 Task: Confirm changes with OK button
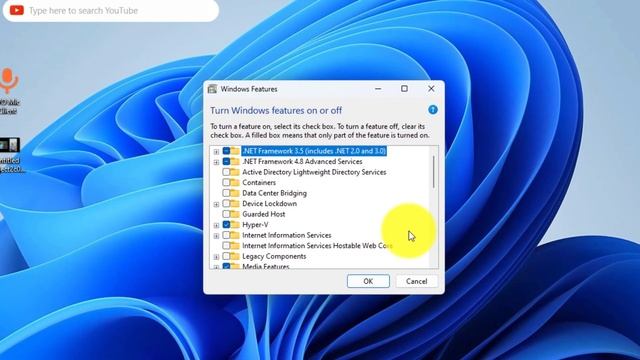[x=368, y=281]
